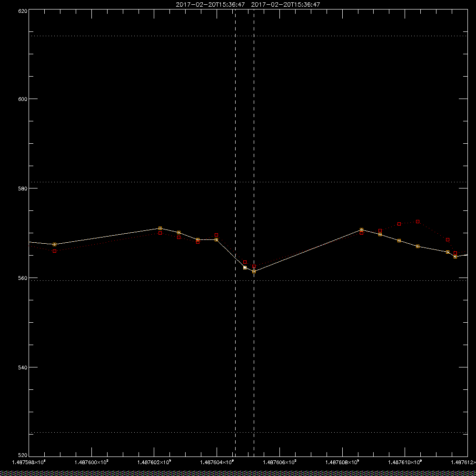Select x-axis label 1.487598×10⁹

(29, 462)
